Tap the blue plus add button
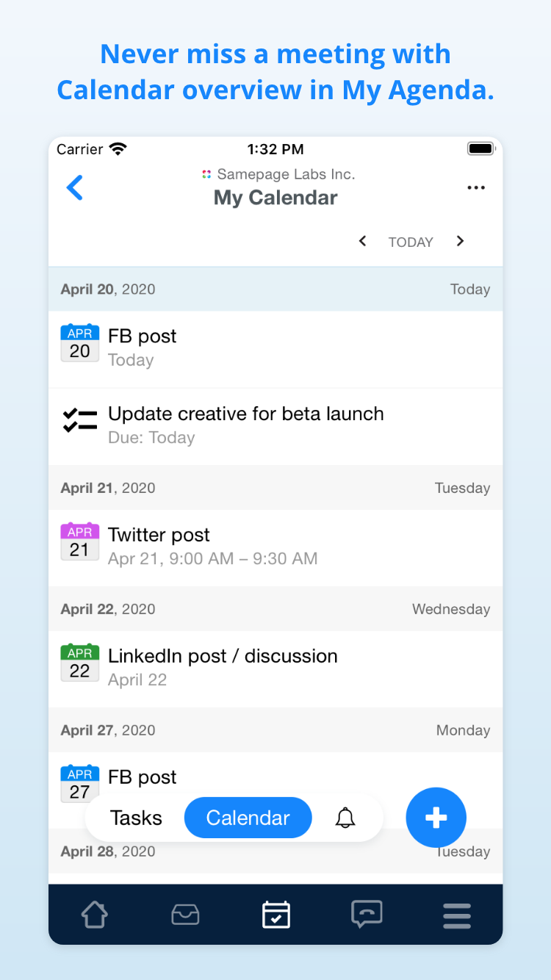 coord(436,818)
